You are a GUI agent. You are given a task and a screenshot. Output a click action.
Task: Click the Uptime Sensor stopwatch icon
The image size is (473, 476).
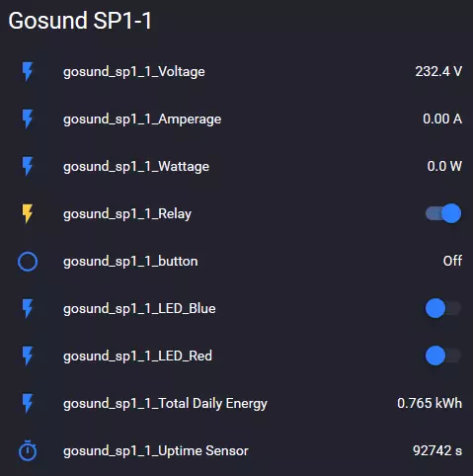tap(28, 450)
